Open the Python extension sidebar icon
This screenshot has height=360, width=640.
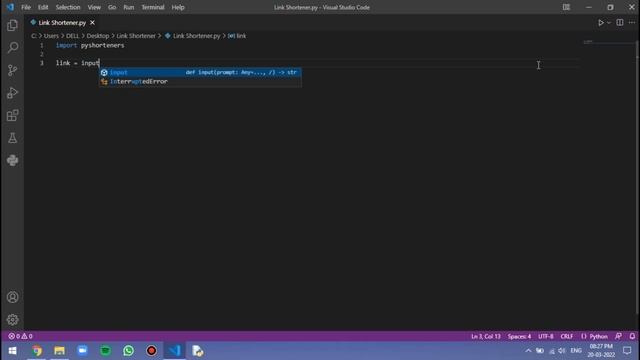pos(12,160)
